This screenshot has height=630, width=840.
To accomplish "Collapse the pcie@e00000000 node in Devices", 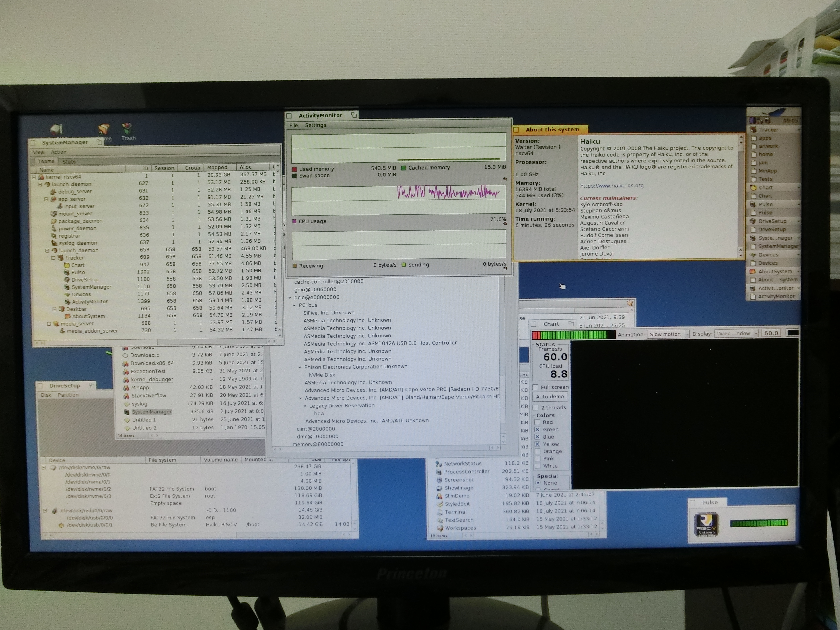I will click(x=290, y=298).
